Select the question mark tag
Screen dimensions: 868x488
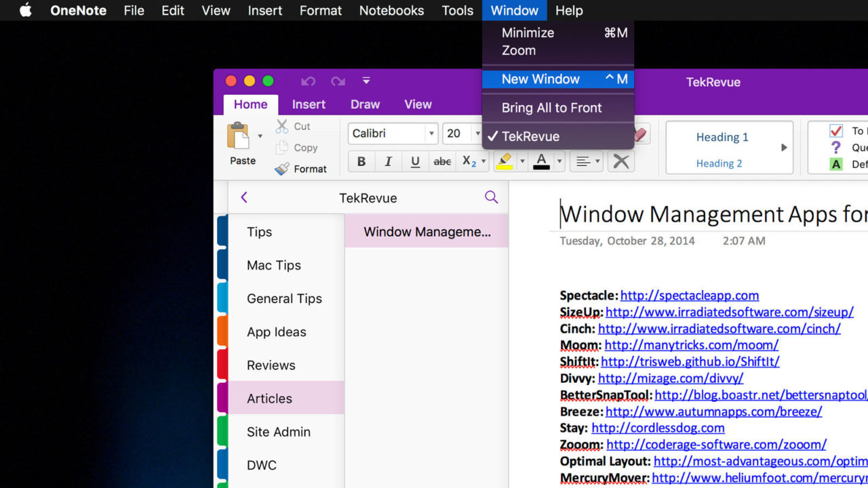click(x=836, y=147)
